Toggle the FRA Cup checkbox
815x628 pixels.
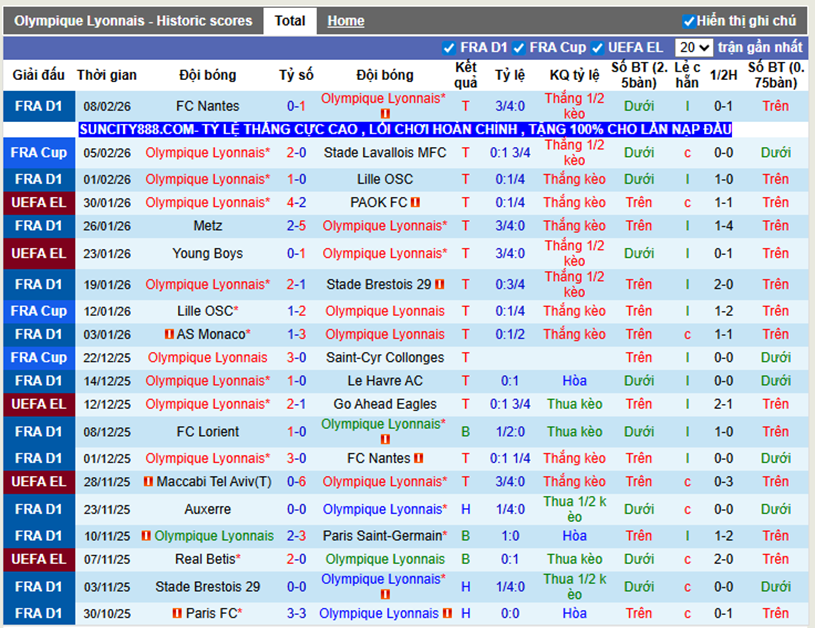pyautogui.click(x=518, y=48)
